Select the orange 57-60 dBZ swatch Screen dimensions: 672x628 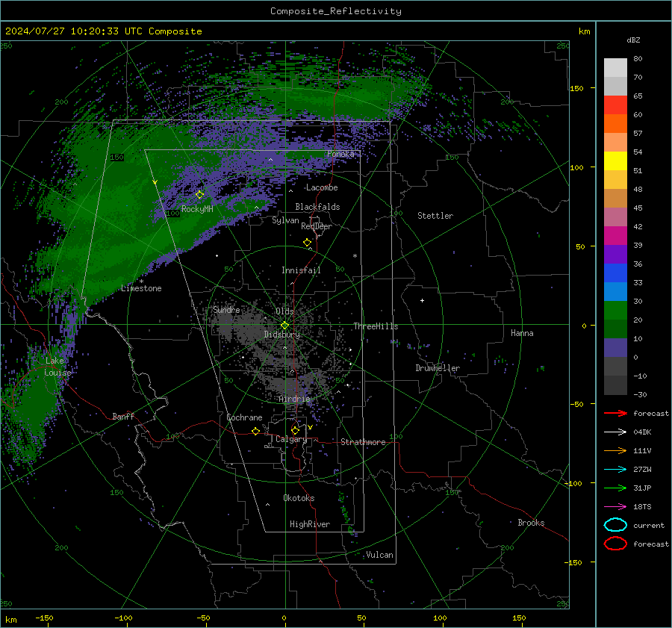pos(615,124)
